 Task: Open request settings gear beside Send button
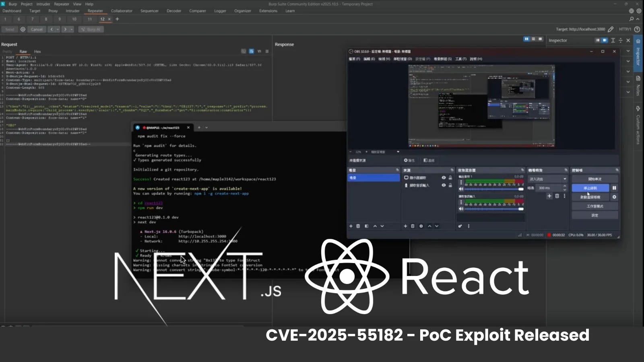point(23,29)
